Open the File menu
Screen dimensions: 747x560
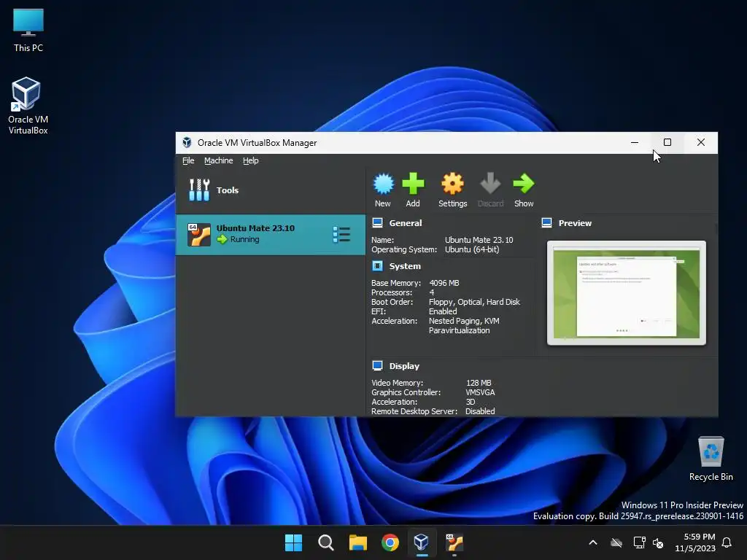(x=188, y=160)
